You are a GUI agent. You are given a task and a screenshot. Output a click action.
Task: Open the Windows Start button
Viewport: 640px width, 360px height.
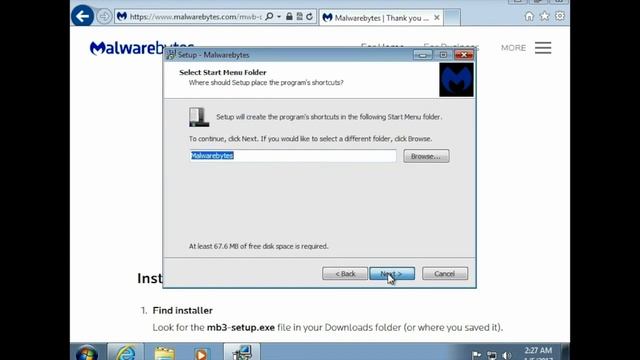(x=87, y=353)
